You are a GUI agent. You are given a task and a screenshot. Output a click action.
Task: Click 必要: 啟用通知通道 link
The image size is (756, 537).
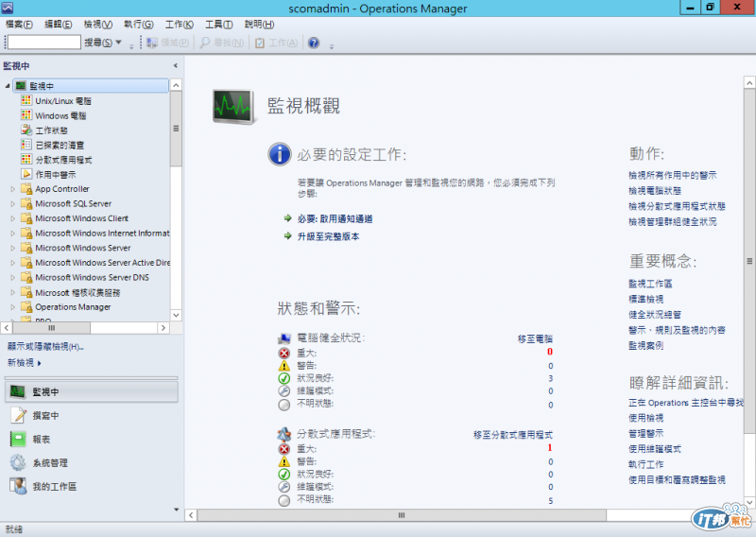click(x=335, y=219)
